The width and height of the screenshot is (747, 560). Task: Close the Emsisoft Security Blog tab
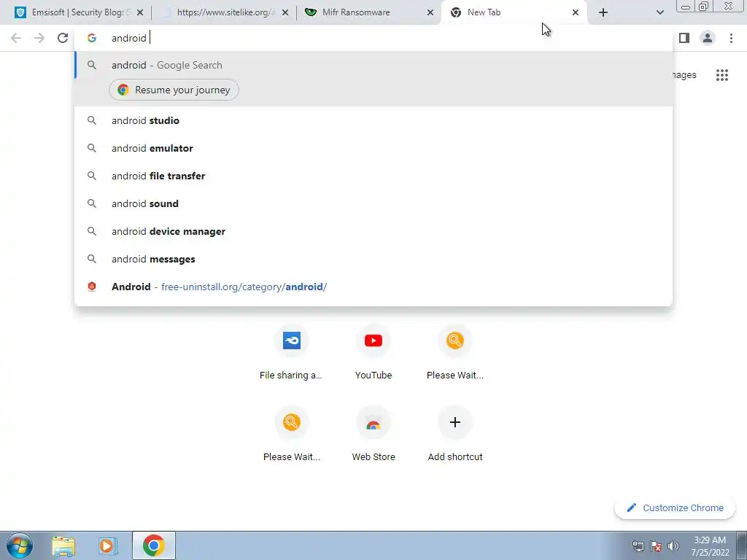140,13
